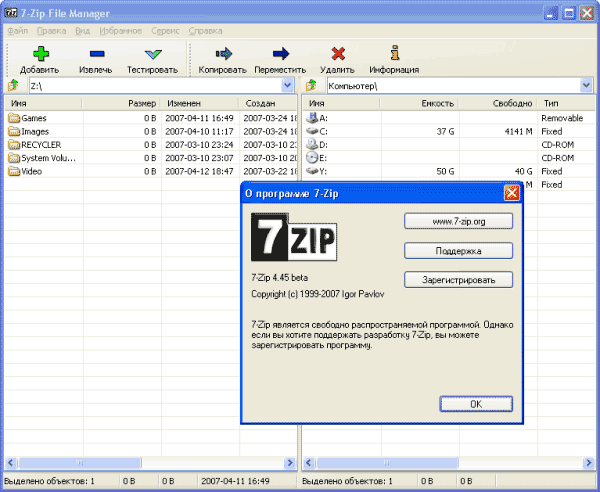Sort left panel by Создан column
600x492 pixels.
(x=268, y=103)
